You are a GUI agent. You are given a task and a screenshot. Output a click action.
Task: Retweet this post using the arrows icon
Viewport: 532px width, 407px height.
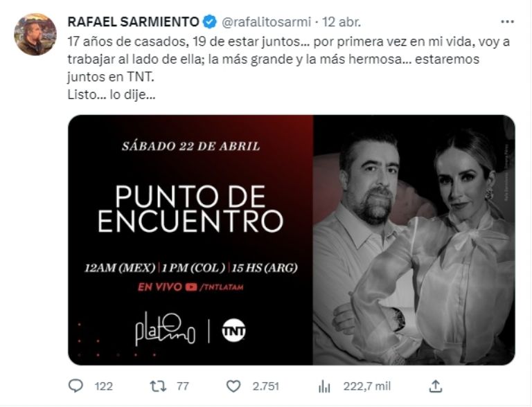coord(158,386)
